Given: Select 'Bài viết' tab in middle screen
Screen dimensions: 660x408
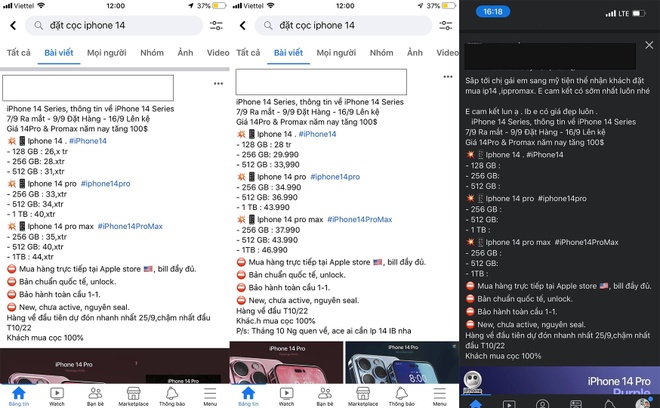Looking at the screenshot, I should click(x=288, y=53).
